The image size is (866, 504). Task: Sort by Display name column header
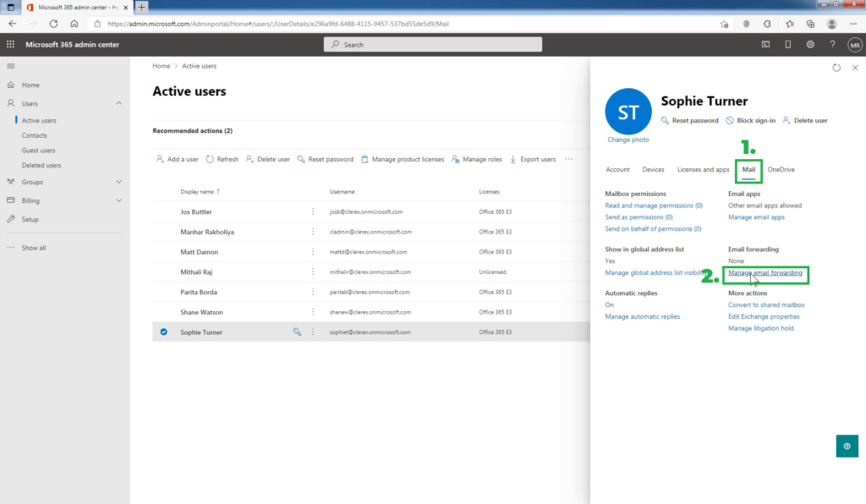[200, 192]
